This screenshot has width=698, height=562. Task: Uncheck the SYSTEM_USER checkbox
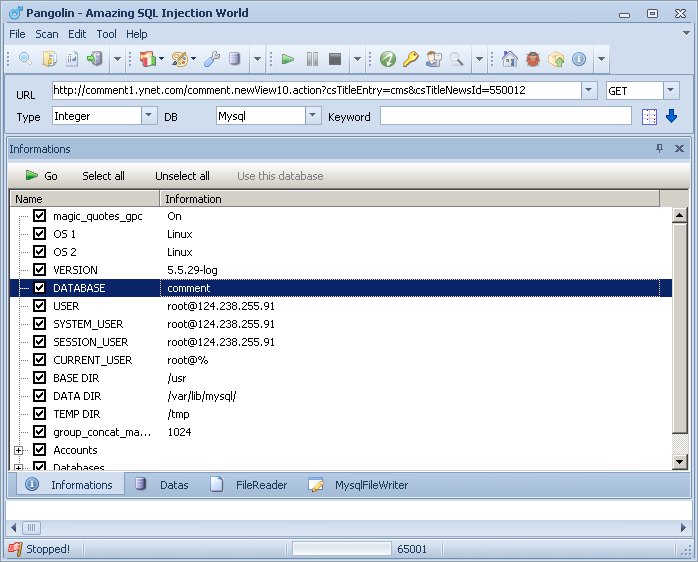(x=40, y=324)
